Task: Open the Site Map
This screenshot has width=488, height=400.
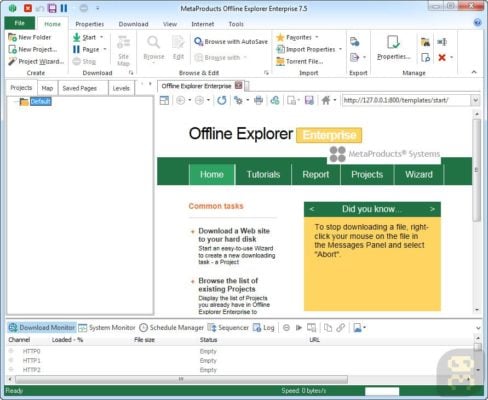Action: point(123,51)
